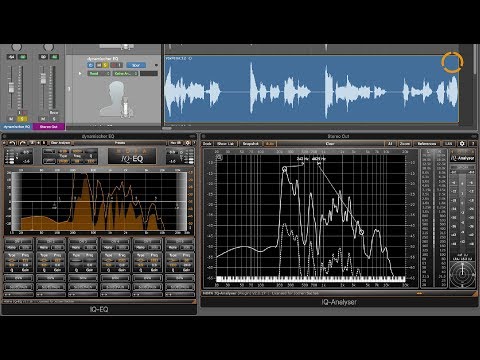Toggle input monitoring I on the track header
Screen dimensions: 480x360
(x=119, y=65)
